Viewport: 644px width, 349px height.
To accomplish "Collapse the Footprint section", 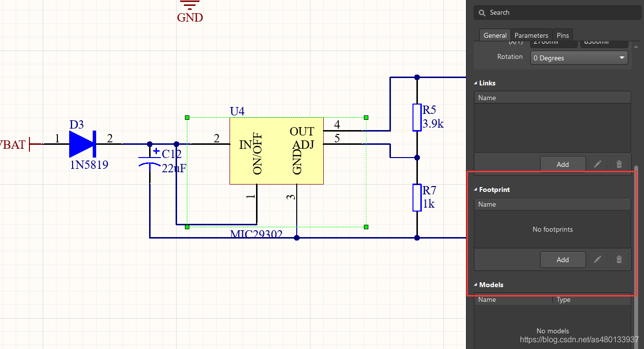I will click(475, 189).
